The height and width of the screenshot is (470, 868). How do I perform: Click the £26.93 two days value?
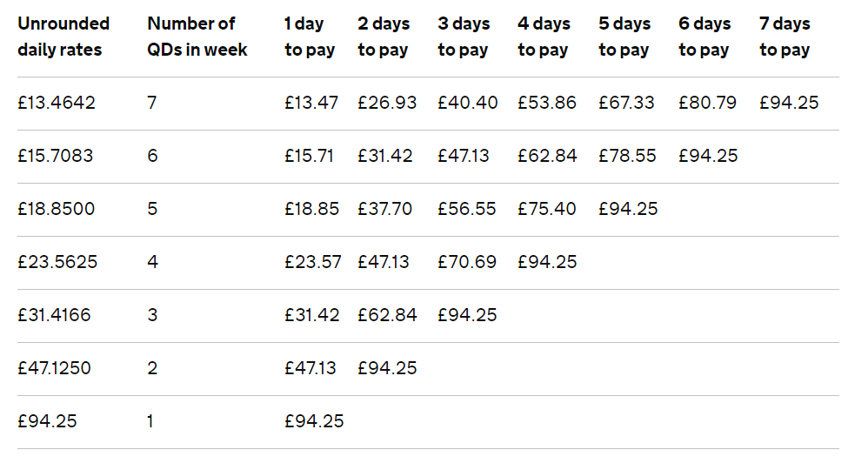click(x=387, y=103)
